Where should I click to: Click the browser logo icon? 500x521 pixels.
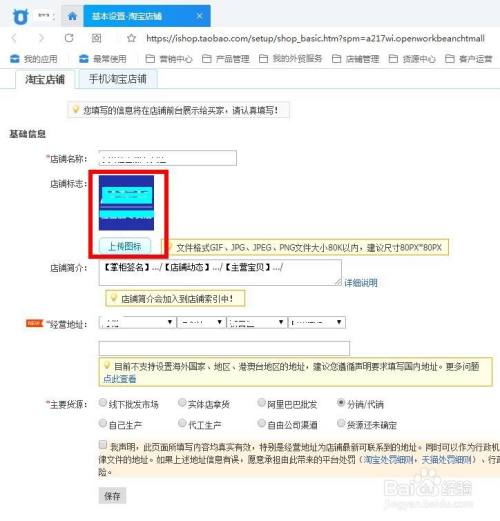click(x=20, y=17)
